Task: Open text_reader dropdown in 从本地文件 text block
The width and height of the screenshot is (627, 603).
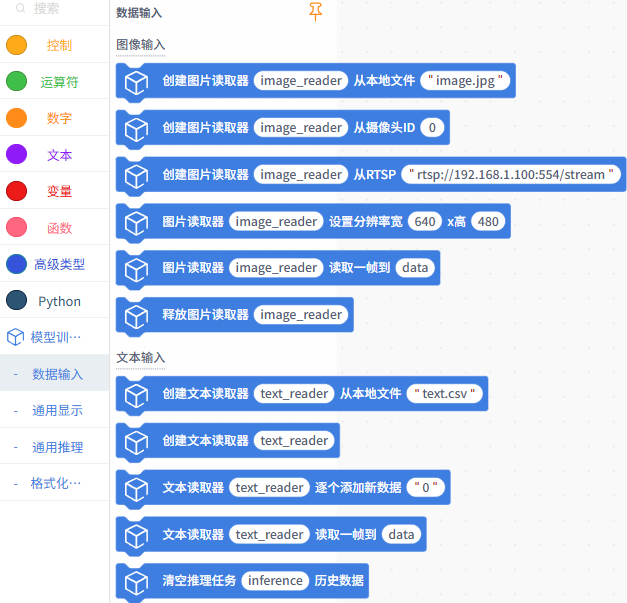Action: click(294, 394)
